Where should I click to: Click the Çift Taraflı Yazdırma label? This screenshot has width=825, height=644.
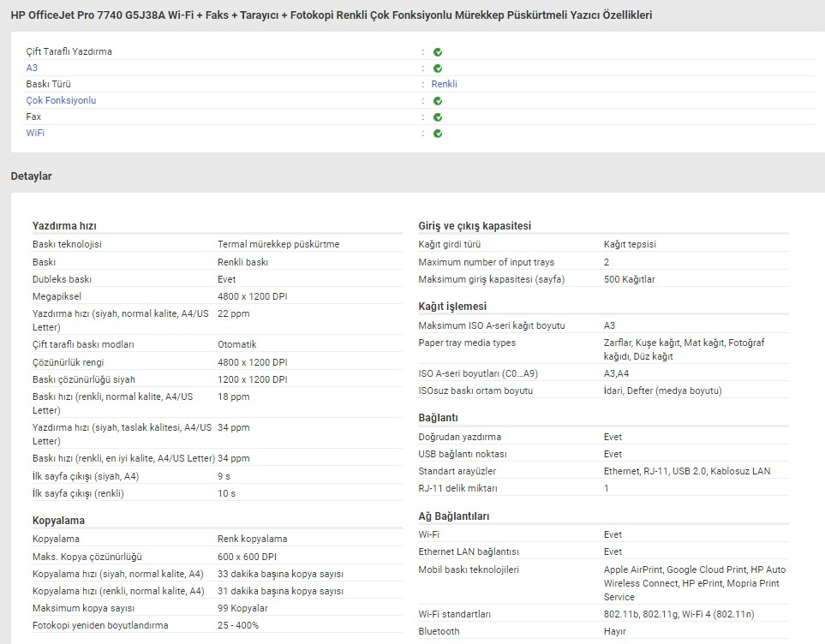coord(69,51)
